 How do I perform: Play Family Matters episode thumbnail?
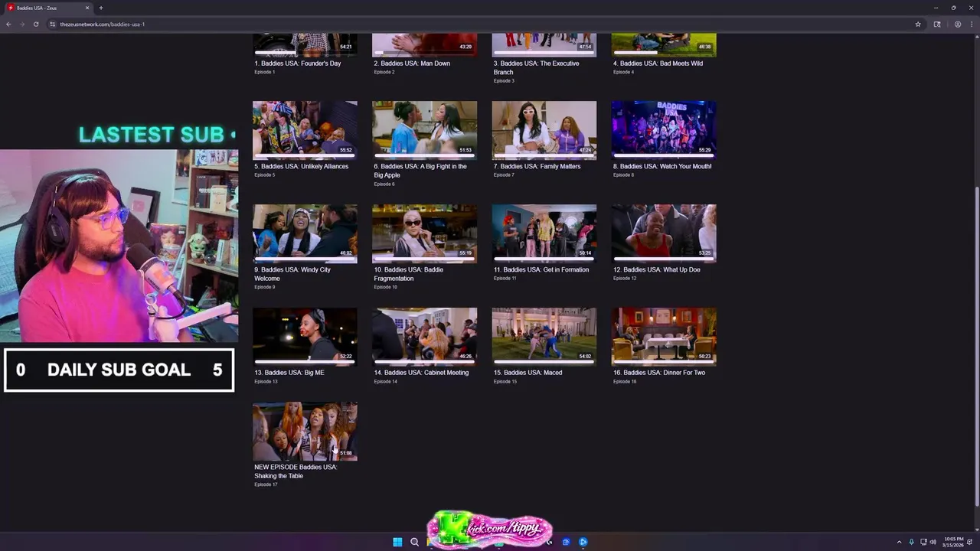(544, 130)
